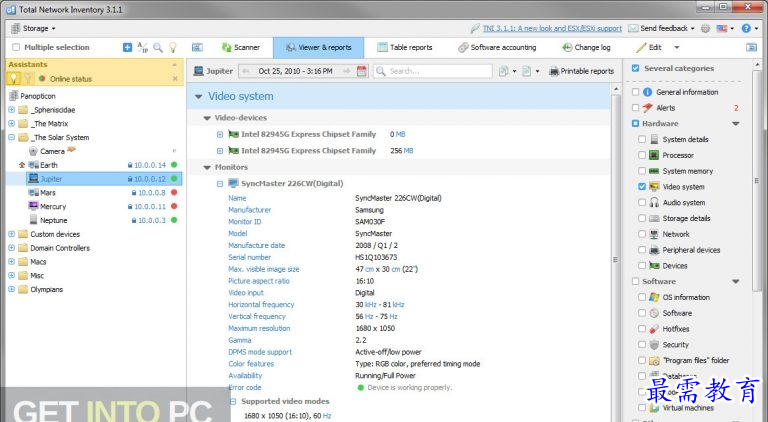Screen dimensions: 768x422
Task: Collapse the _The Solar System folder
Action: click(x=11, y=137)
